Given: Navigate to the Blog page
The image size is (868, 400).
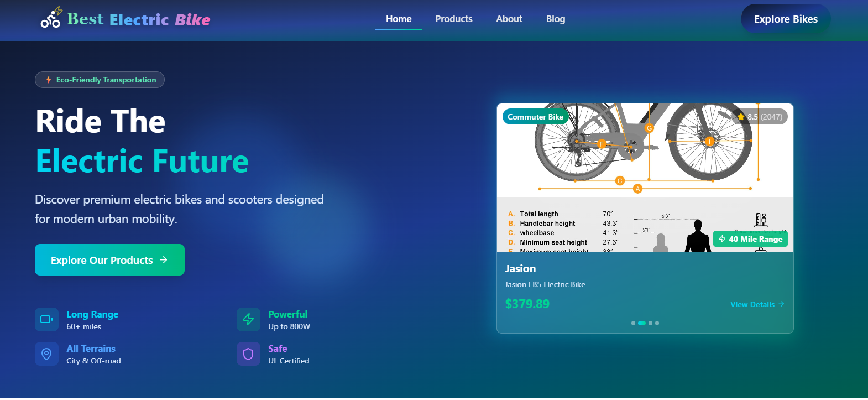Looking at the screenshot, I should 556,19.
